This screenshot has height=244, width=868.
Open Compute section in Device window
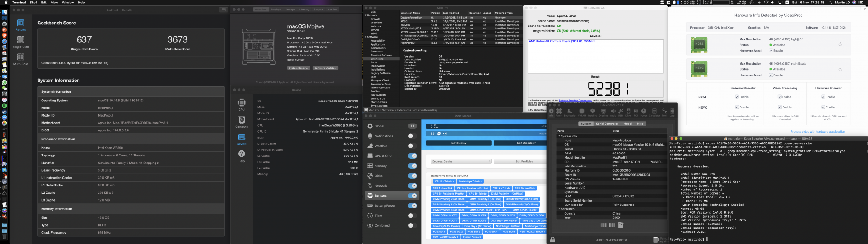click(241, 121)
